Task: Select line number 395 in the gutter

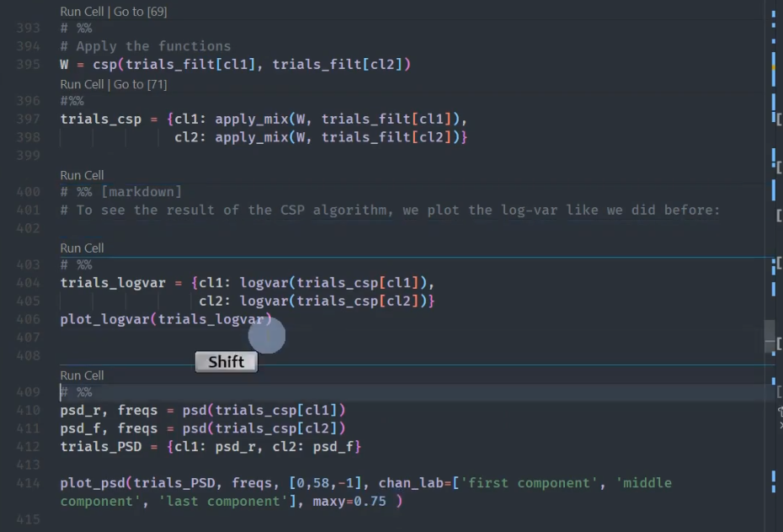Action: point(28,65)
